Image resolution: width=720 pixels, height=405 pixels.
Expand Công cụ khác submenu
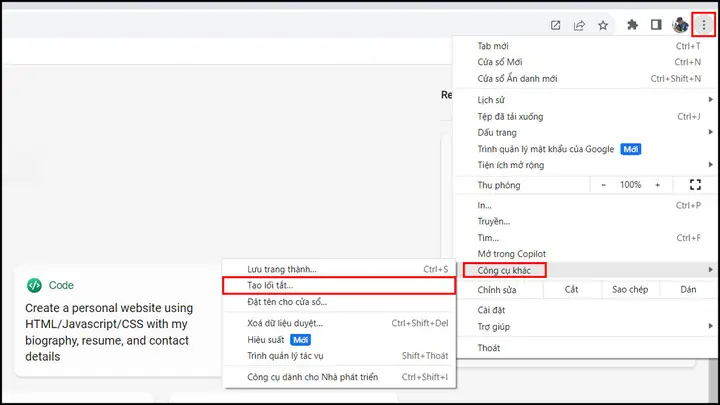(x=586, y=270)
